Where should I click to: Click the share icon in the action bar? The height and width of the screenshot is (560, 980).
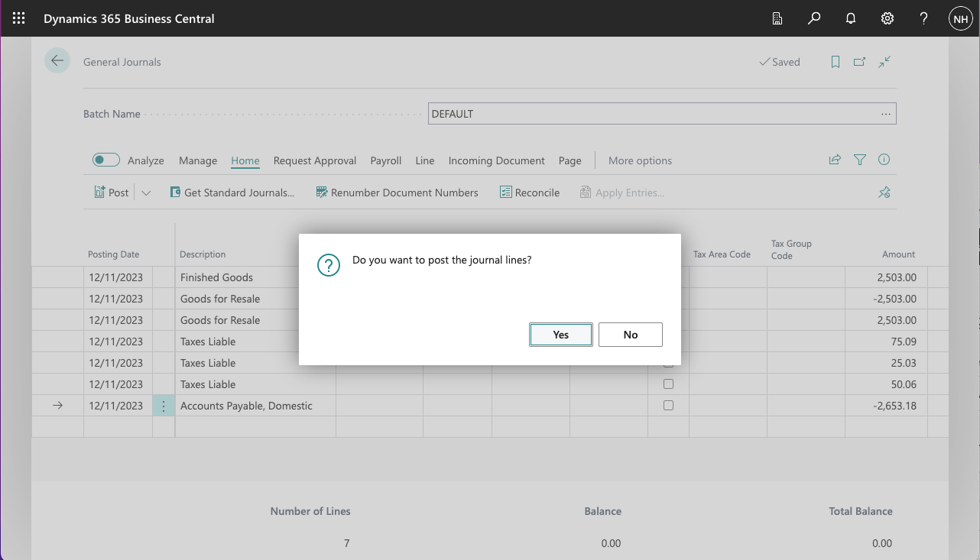(835, 160)
